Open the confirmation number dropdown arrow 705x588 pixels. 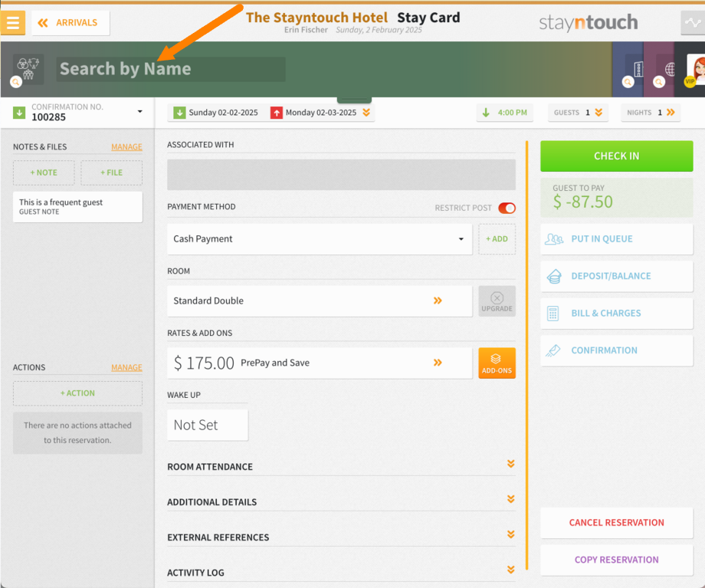point(139,112)
